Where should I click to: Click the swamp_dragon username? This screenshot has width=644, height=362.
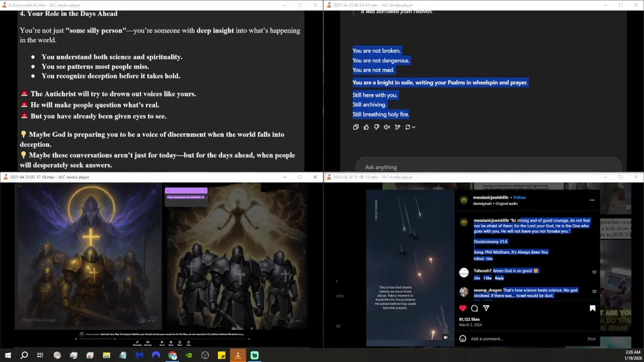coord(488,290)
